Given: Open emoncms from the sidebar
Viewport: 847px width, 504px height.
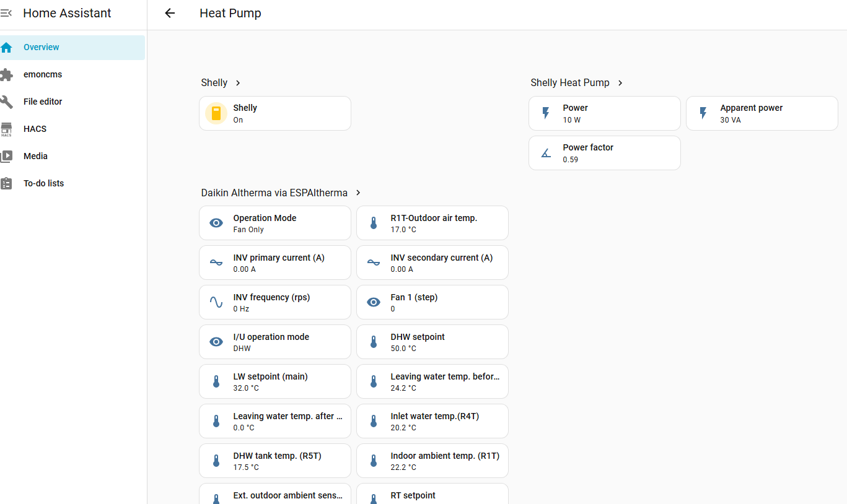Looking at the screenshot, I should click(72, 75).
